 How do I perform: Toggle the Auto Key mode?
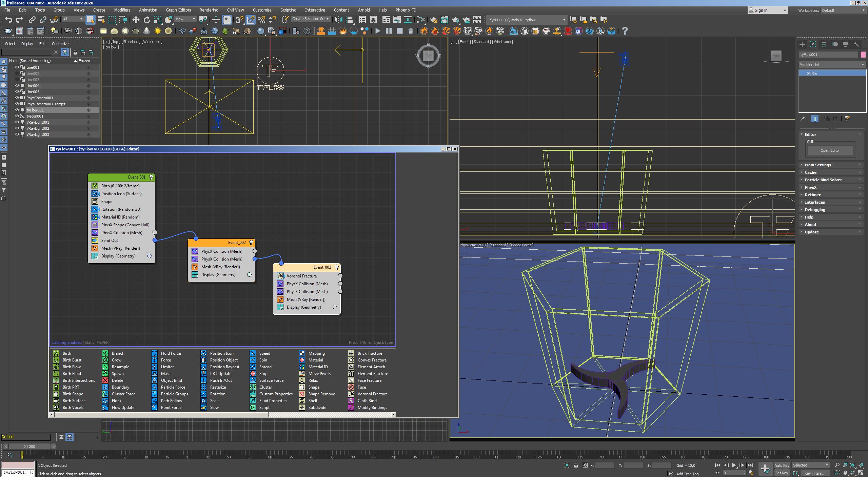tap(782, 465)
